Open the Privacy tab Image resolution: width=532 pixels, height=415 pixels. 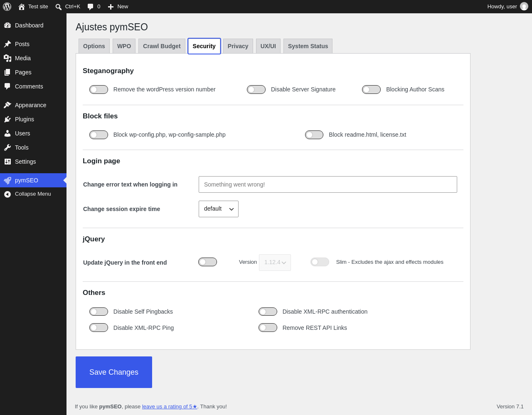pyautogui.click(x=238, y=46)
